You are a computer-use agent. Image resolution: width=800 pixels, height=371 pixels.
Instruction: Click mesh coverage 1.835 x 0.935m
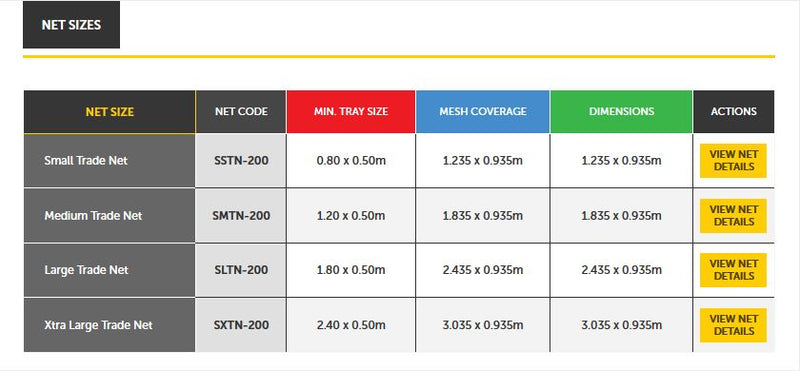coord(483,216)
